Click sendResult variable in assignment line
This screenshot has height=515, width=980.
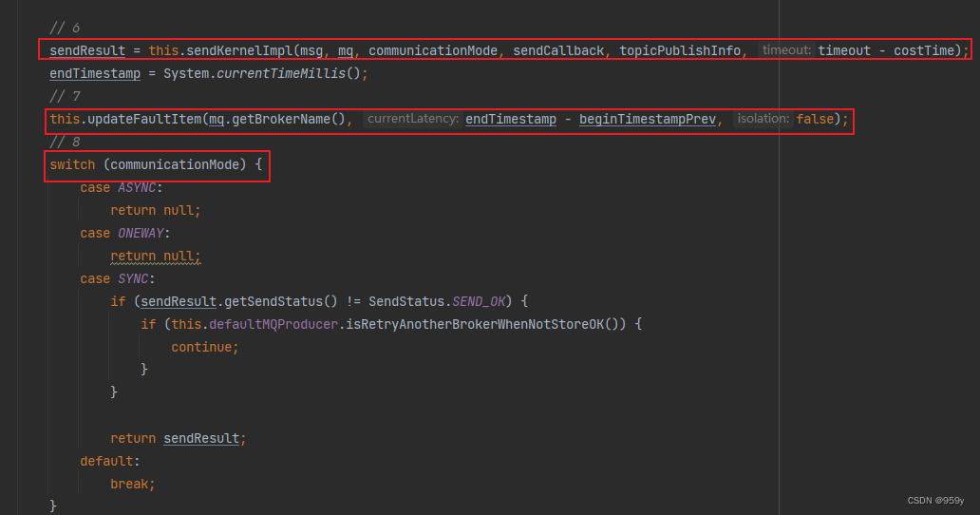pyautogui.click(x=87, y=50)
